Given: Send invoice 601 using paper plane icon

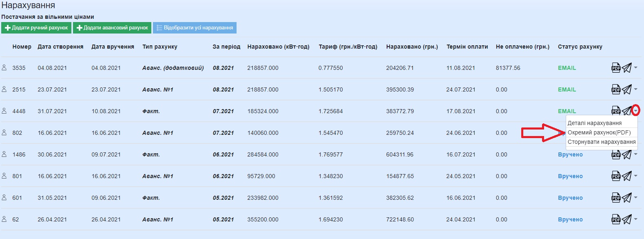Looking at the screenshot, I should (626, 198).
